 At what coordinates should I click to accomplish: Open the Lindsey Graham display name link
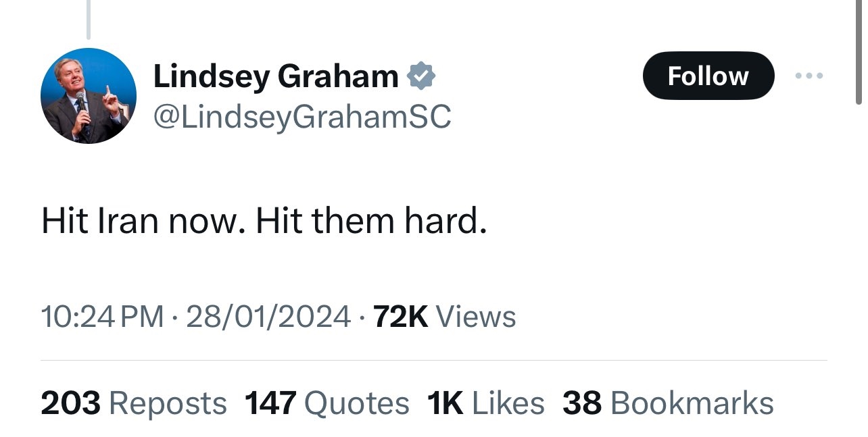point(276,76)
